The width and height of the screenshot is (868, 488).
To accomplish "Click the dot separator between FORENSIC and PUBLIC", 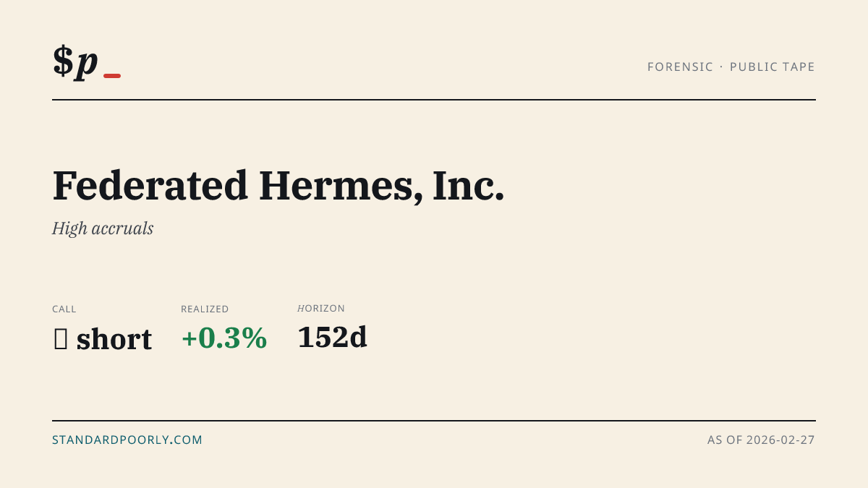I will point(722,67).
